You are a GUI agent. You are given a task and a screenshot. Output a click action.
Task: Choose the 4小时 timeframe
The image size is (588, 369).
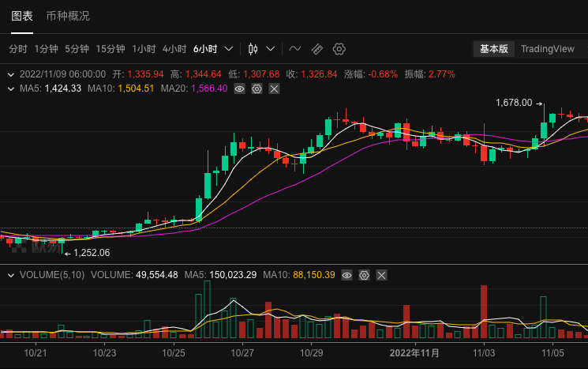point(174,49)
